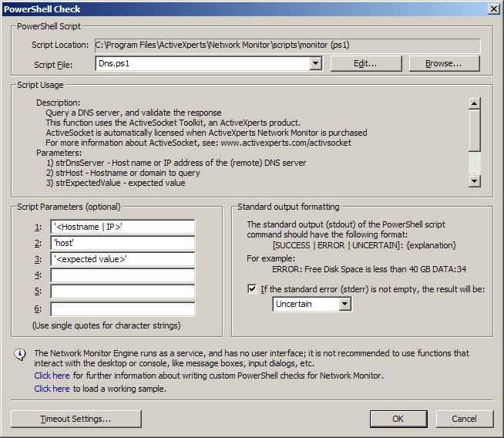
Task: Close the PowerShell Check window
Action: (x=493, y=8)
